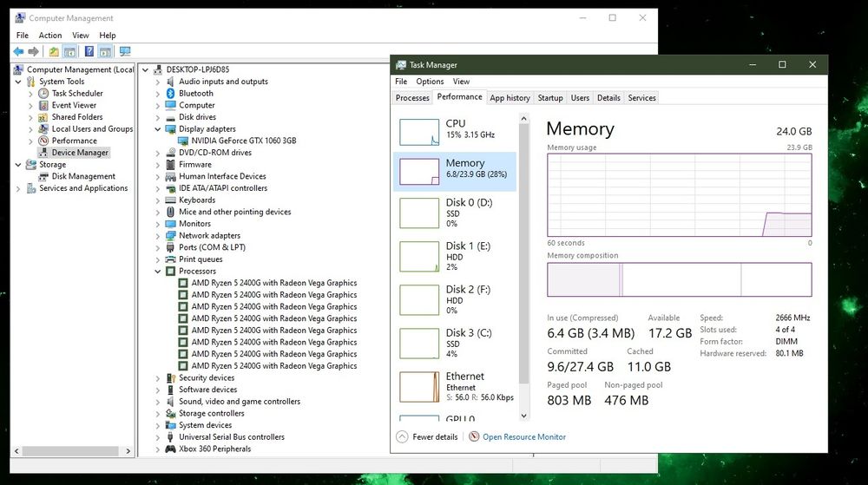Expand Services and Applications node
Image resolution: width=868 pixels, height=485 pixels.
click(x=18, y=188)
